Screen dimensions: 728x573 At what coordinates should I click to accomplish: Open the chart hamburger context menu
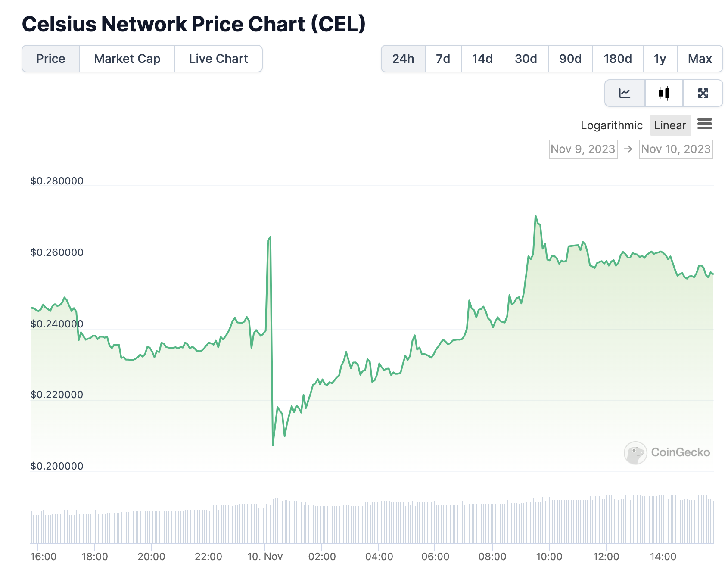[705, 125]
